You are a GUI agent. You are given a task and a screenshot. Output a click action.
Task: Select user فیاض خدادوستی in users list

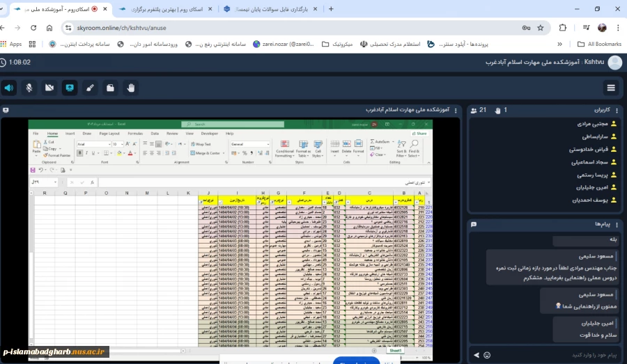coord(593,150)
